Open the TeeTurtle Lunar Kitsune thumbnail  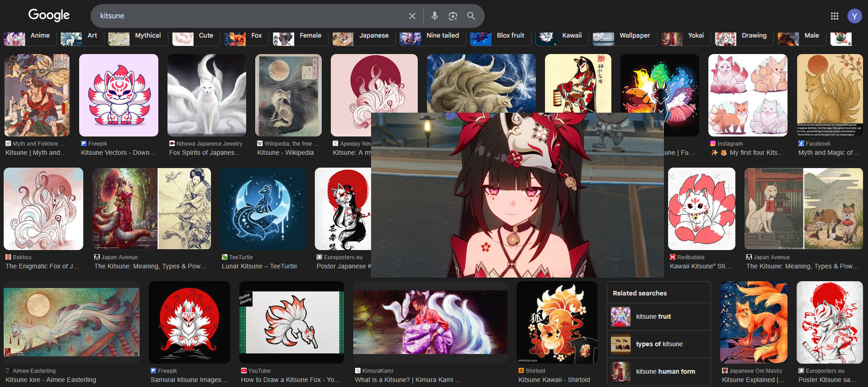pyautogui.click(x=263, y=209)
